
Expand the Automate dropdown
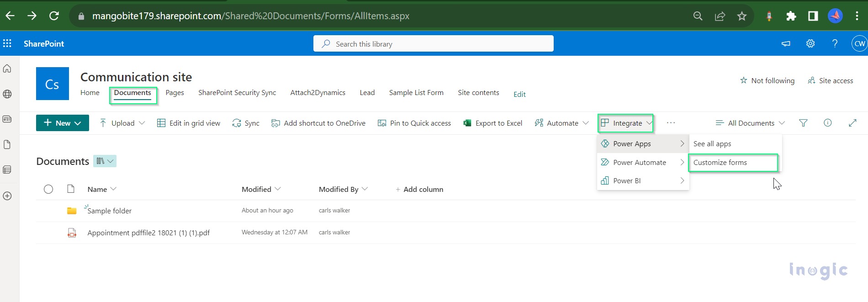point(562,123)
